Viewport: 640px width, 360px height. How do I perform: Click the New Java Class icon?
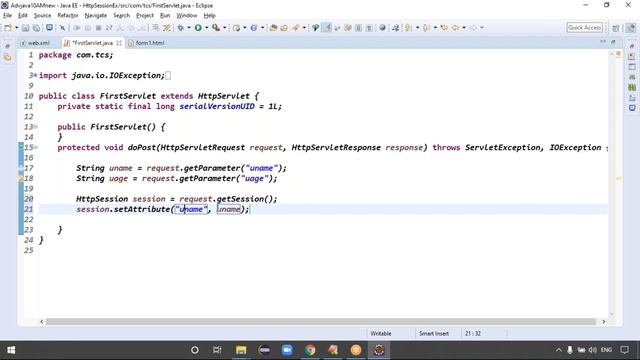pyautogui.click(x=254, y=28)
